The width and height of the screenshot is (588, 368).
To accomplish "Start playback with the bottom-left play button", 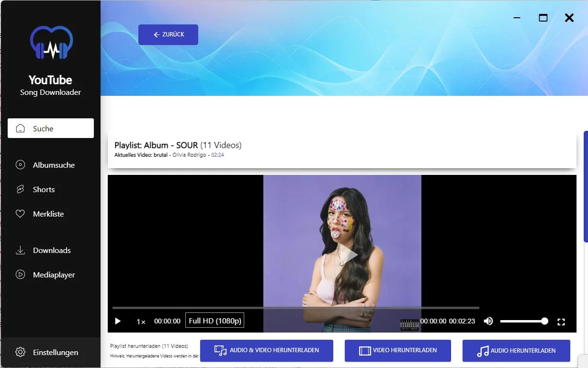I will [x=118, y=321].
